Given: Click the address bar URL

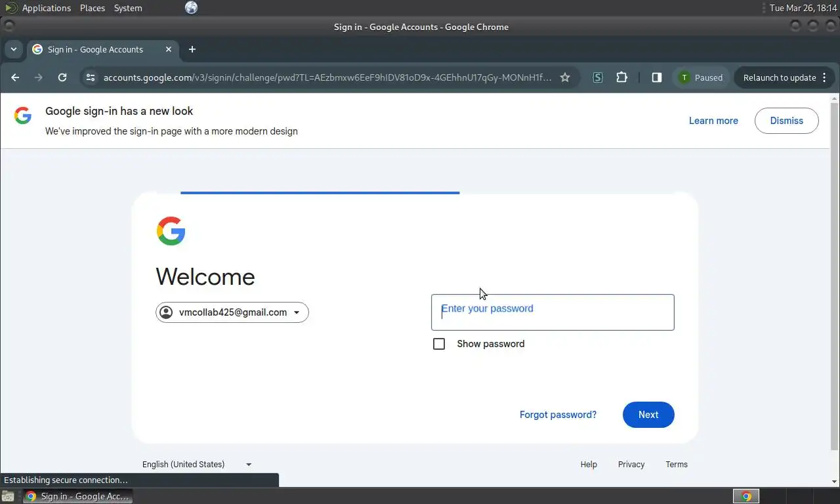Looking at the screenshot, I should tap(327, 77).
